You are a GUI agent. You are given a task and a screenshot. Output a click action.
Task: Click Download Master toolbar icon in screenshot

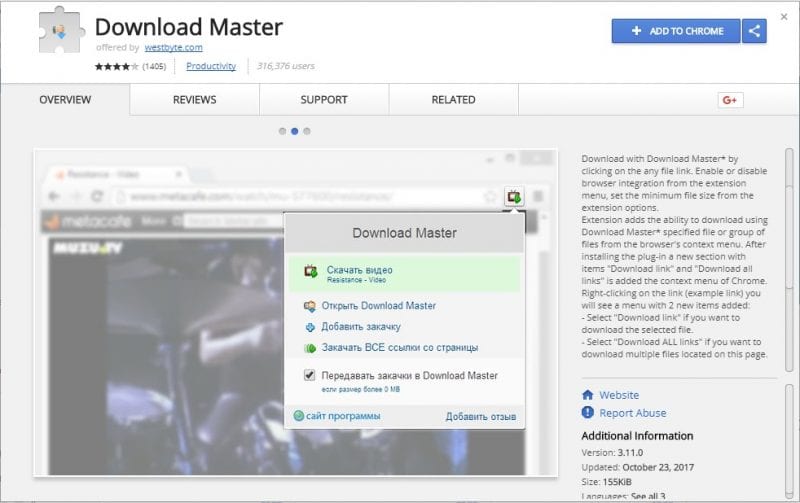pos(514,196)
